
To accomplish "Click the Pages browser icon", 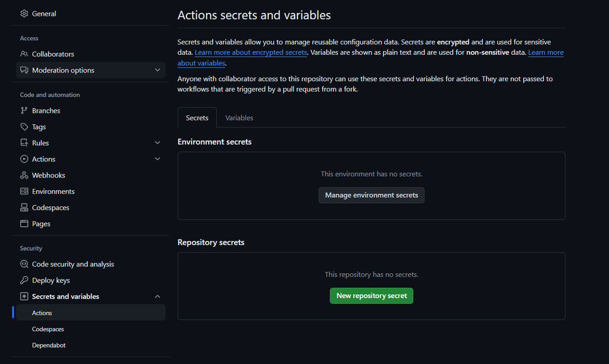I will 24,224.
